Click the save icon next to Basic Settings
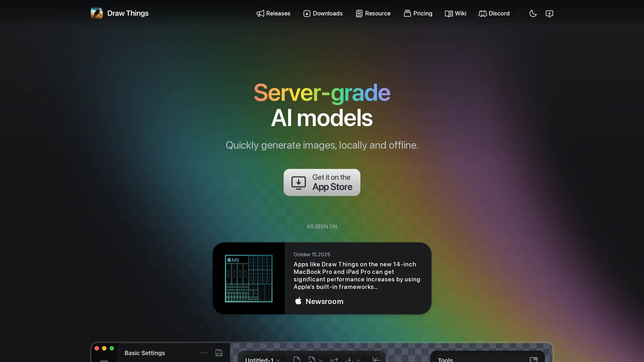 tap(219, 353)
